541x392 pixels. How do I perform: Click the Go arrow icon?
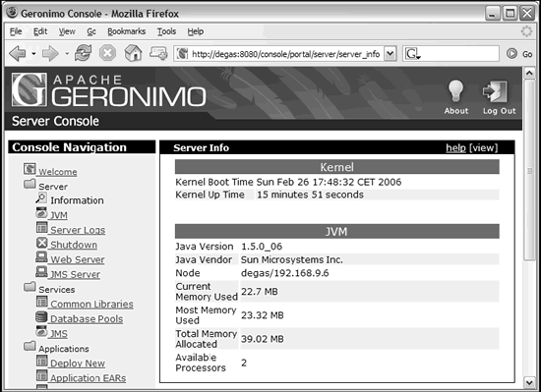511,53
